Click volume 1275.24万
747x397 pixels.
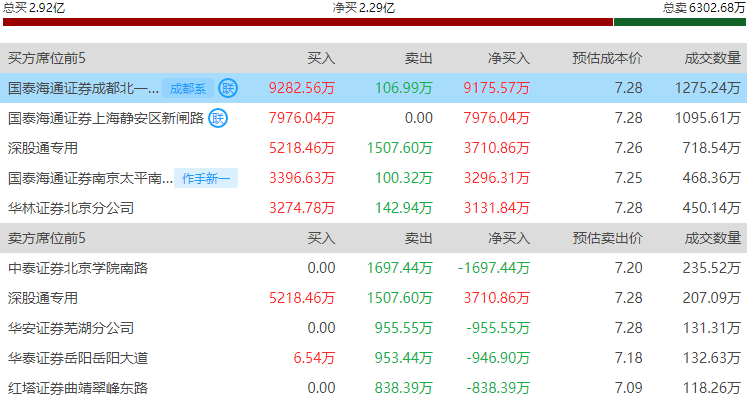point(707,88)
